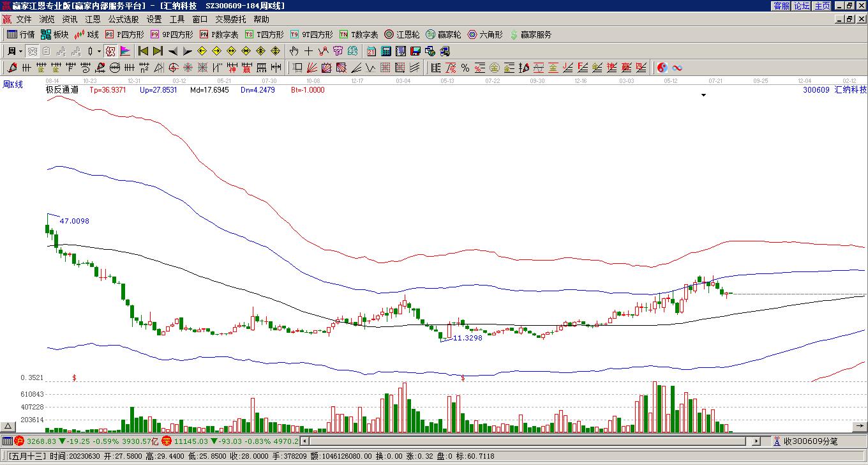
Task: Expand panel with bottom-left triangle button
Action: [8, 426]
